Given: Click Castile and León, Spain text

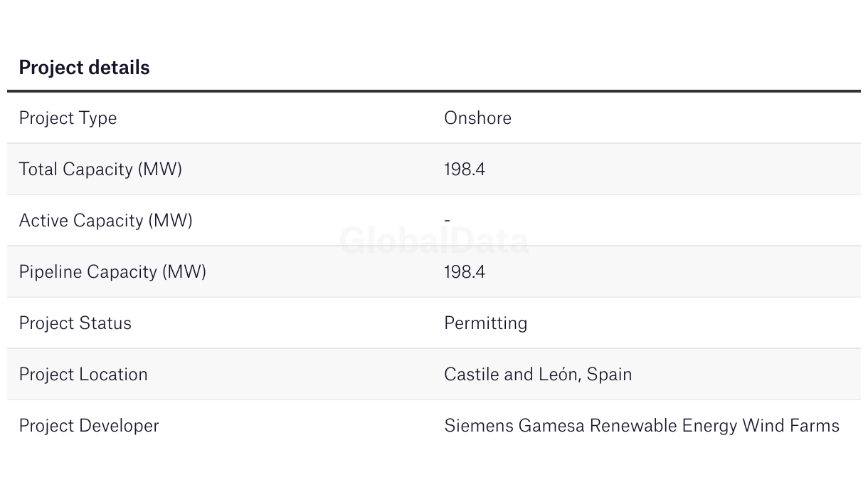Looking at the screenshot, I should point(538,375).
